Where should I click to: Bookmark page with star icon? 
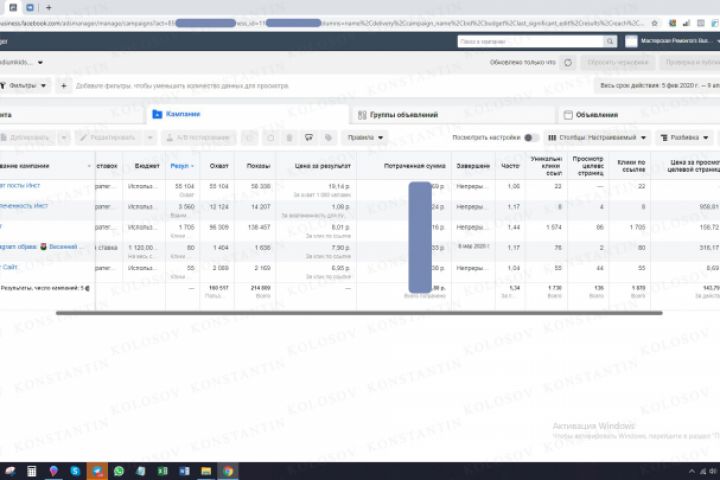click(x=655, y=23)
